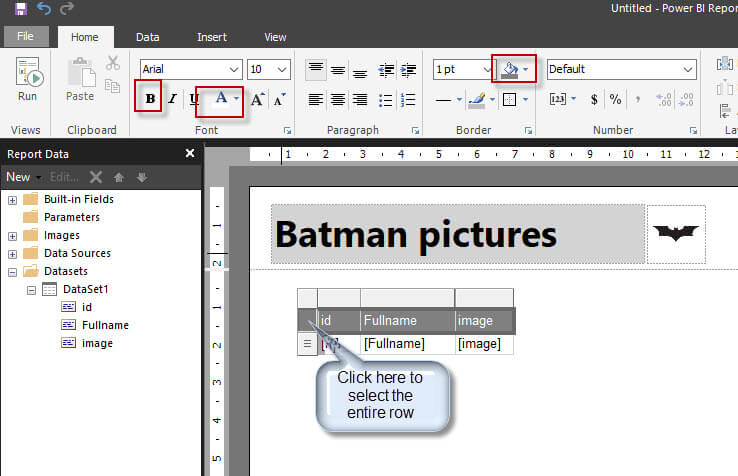This screenshot has width=738, height=476.
Task: Align text to bottom
Action: click(360, 71)
